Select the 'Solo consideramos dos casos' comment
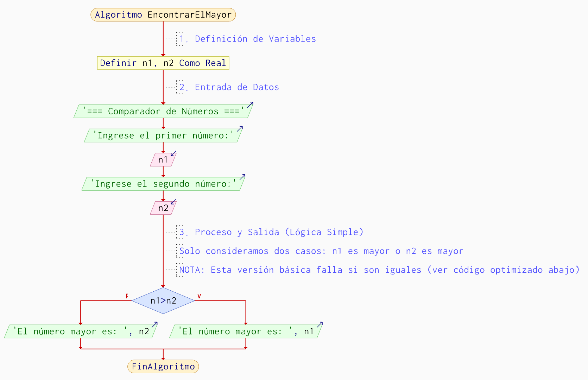This screenshot has height=380, width=588. [x=321, y=251]
